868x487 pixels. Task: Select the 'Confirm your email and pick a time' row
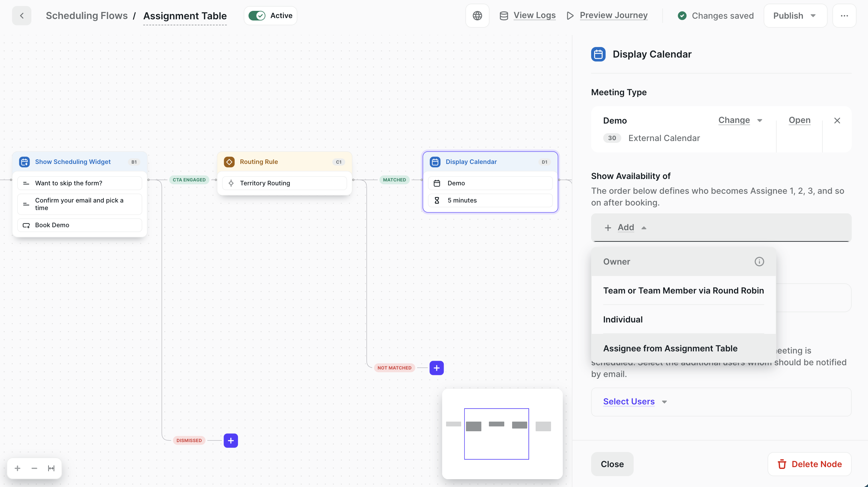pyautogui.click(x=80, y=204)
